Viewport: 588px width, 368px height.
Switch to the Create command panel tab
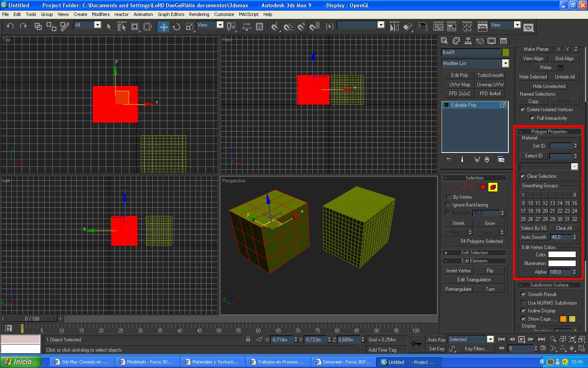(x=444, y=40)
